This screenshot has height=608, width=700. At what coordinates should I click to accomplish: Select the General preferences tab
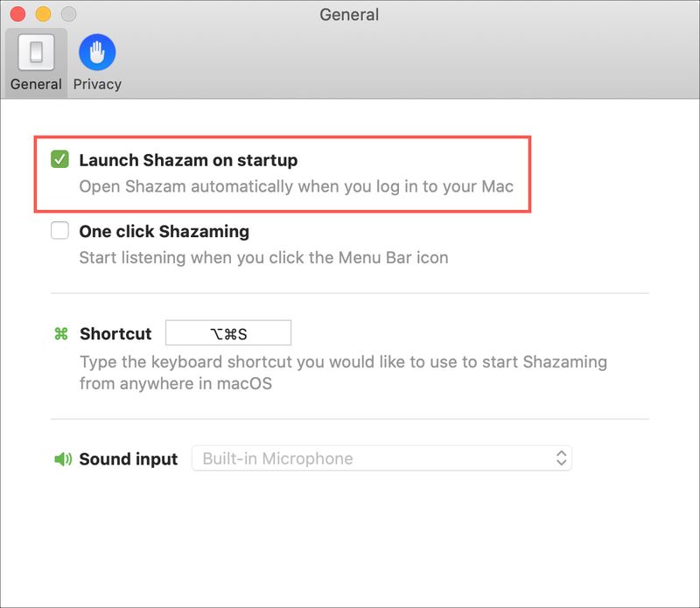tap(36, 62)
